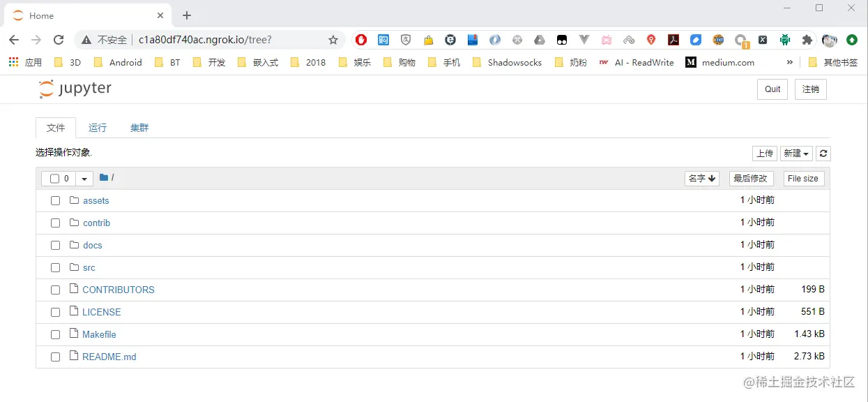Click the Adobe Acrobat PDF extension icon
Viewport: 868px width, 402px height.
pos(673,40)
